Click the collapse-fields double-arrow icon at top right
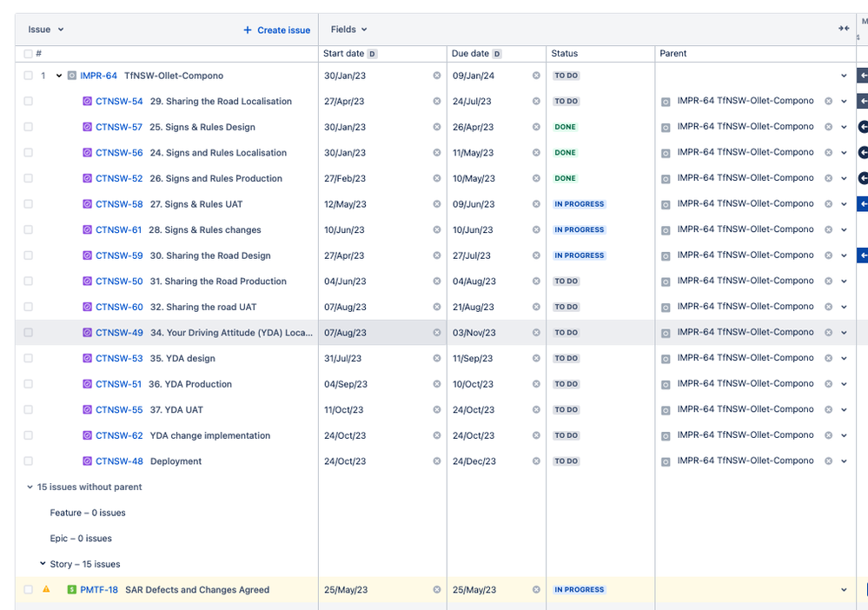The width and height of the screenshot is (868, 610). (843, 28)
